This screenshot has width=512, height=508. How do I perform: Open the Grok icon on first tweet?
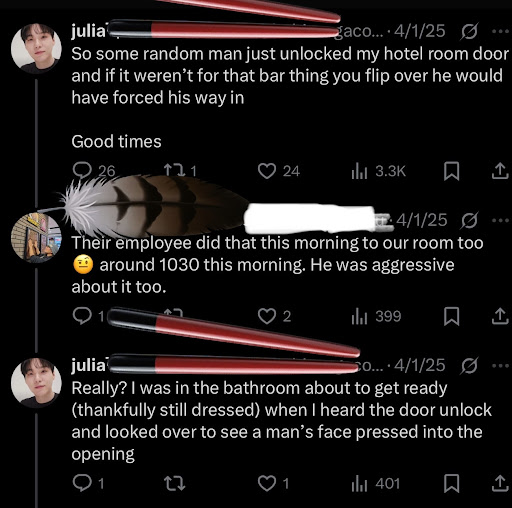(470, 31)
